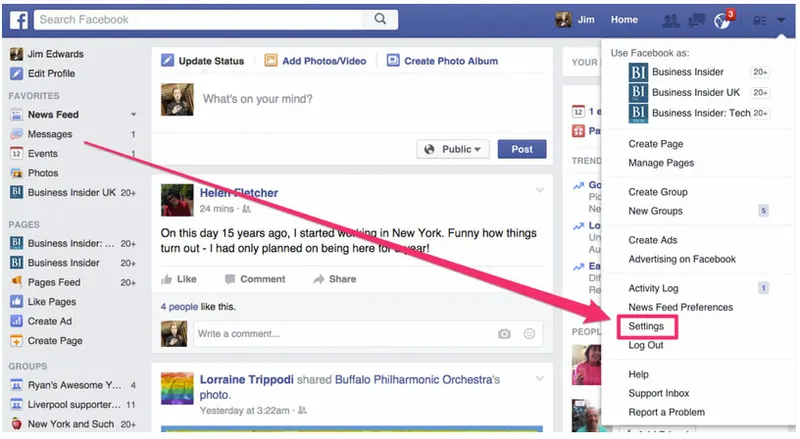Screen dimensions: 800x439
Task: Toggle the account dropdown arrow in top bar
Action: [781, 20]
